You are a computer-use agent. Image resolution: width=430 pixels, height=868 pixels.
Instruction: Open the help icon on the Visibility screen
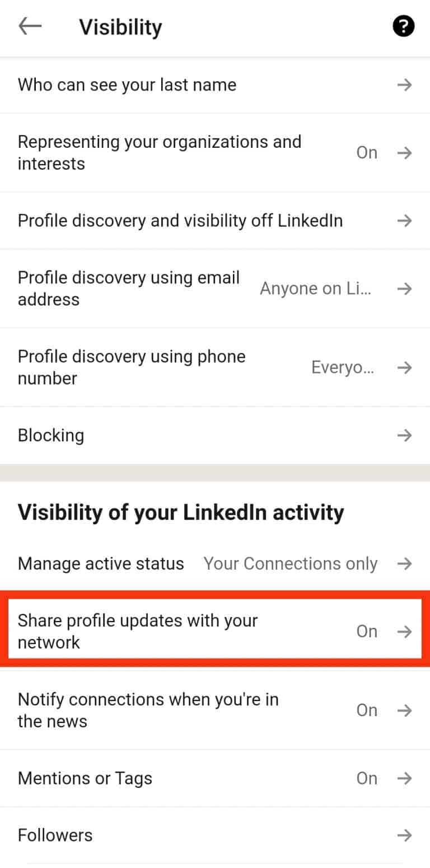tap(403, 26)
